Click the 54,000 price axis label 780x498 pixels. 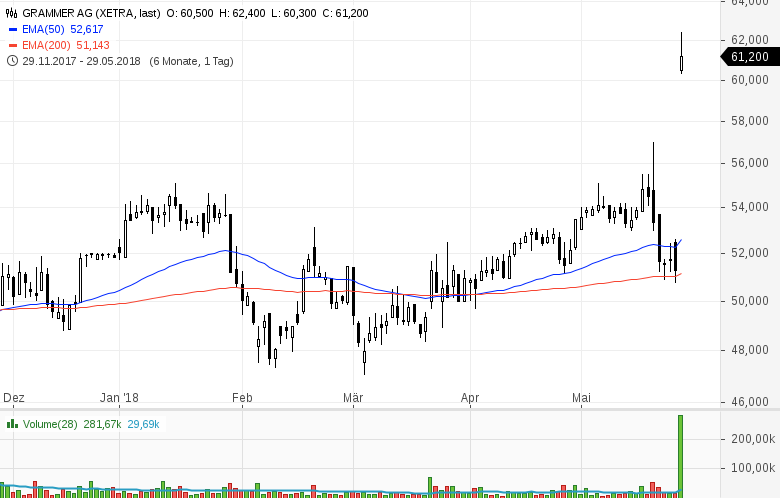pyautogui.click(x=750, y=207)
